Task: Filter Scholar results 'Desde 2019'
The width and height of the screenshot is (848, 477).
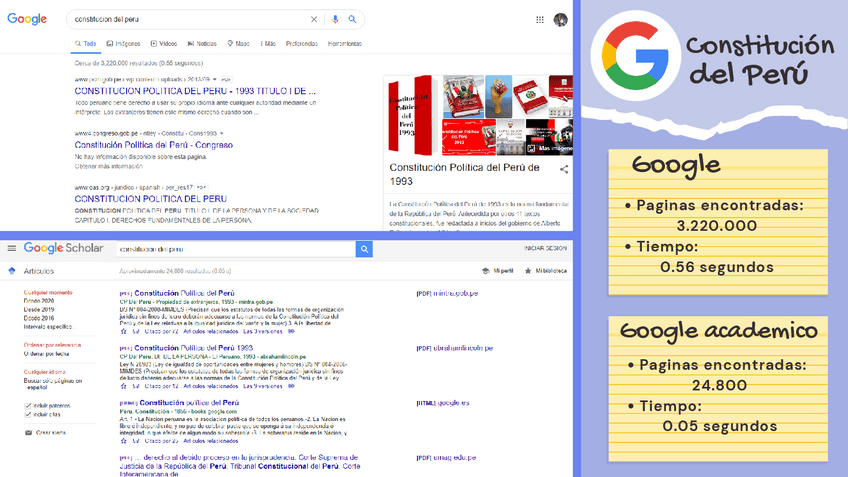Action: tap(39, 310)
